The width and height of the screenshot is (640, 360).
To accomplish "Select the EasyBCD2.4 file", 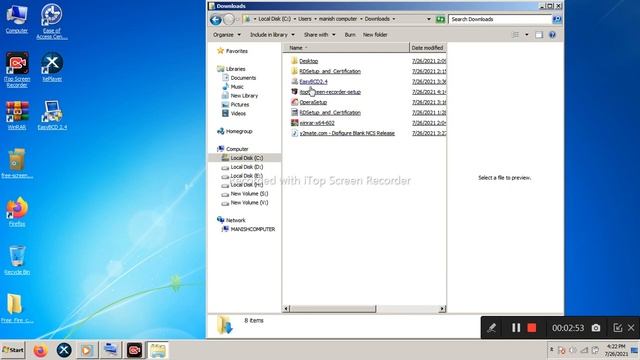I will pos(309,82).
